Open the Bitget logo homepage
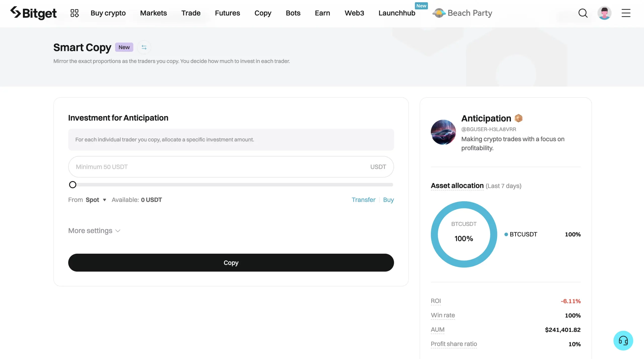 click(x=33, y=13)
